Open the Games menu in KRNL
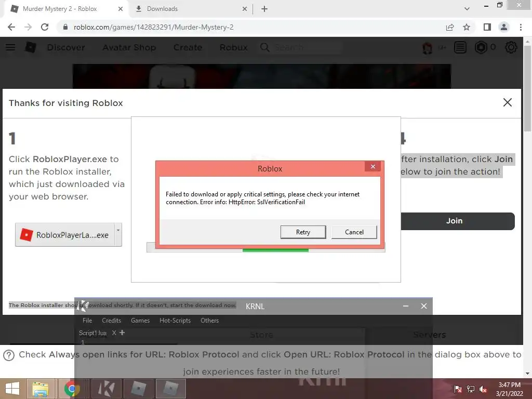The image size is (532, 399). [x=140, y=320]
